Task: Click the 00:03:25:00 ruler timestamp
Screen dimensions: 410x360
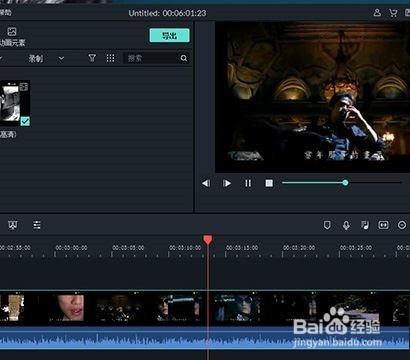Action: (356, 248)
